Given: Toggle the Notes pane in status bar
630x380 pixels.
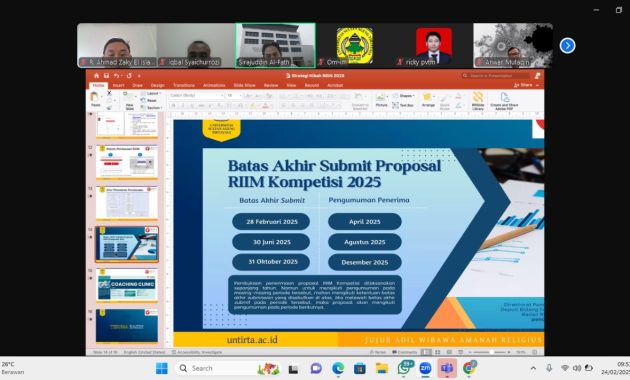Looking at the screenshot, I should tap(377, 352).
